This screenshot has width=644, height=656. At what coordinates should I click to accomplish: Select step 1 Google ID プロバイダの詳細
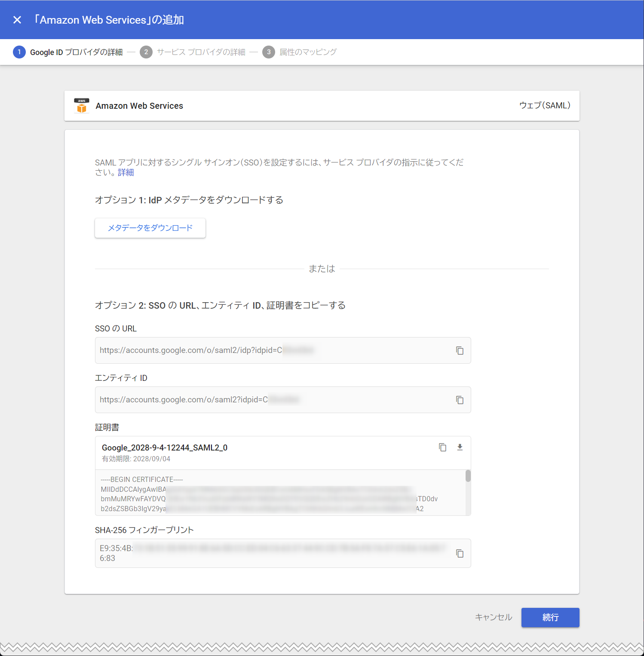pos(68,52)
